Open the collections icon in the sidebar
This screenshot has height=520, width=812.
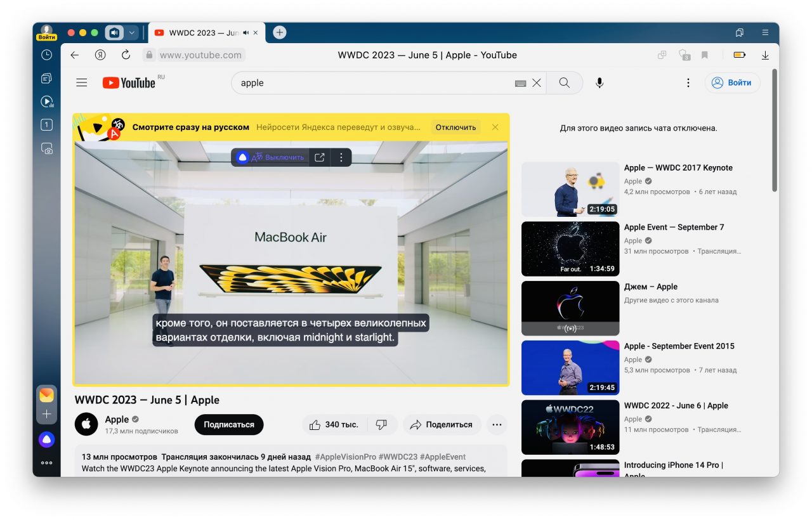pos(46,79)
